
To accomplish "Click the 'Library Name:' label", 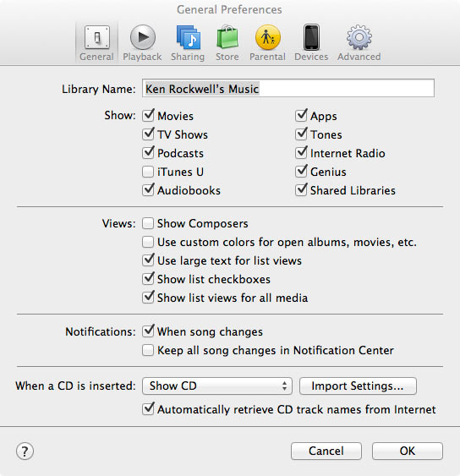I will pyautogui.click(x=98, y=90).
